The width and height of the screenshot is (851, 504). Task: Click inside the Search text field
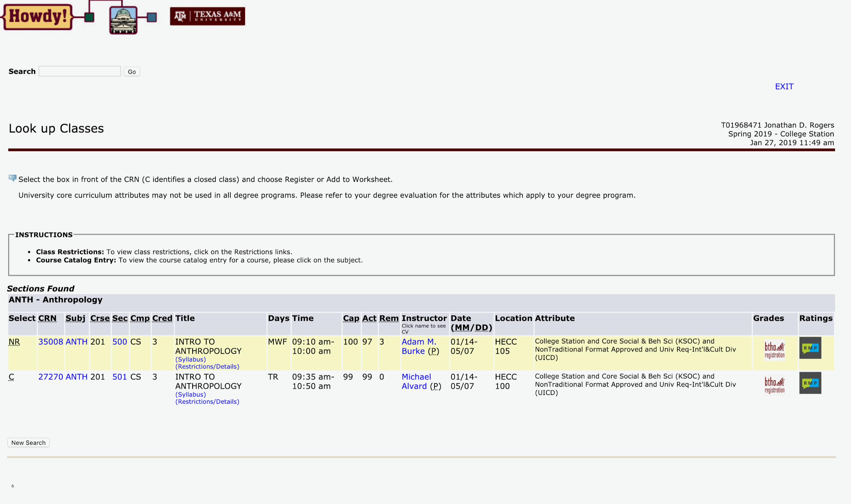[x=79, y=71]
